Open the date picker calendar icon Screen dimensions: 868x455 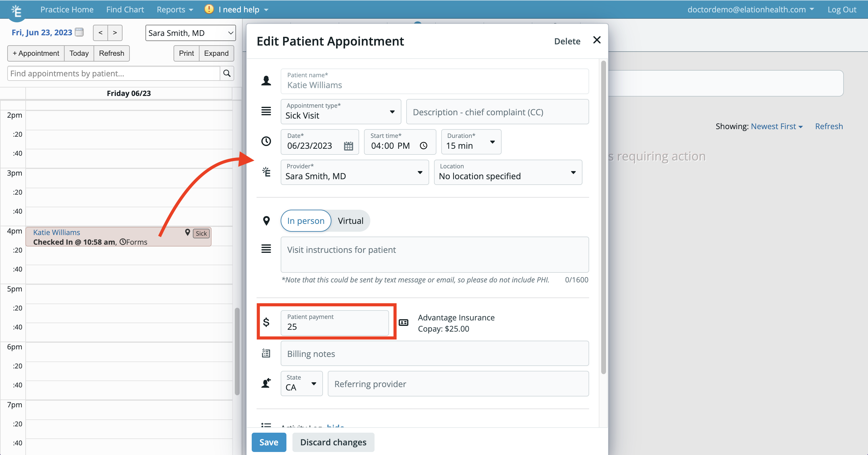[348, 146]
